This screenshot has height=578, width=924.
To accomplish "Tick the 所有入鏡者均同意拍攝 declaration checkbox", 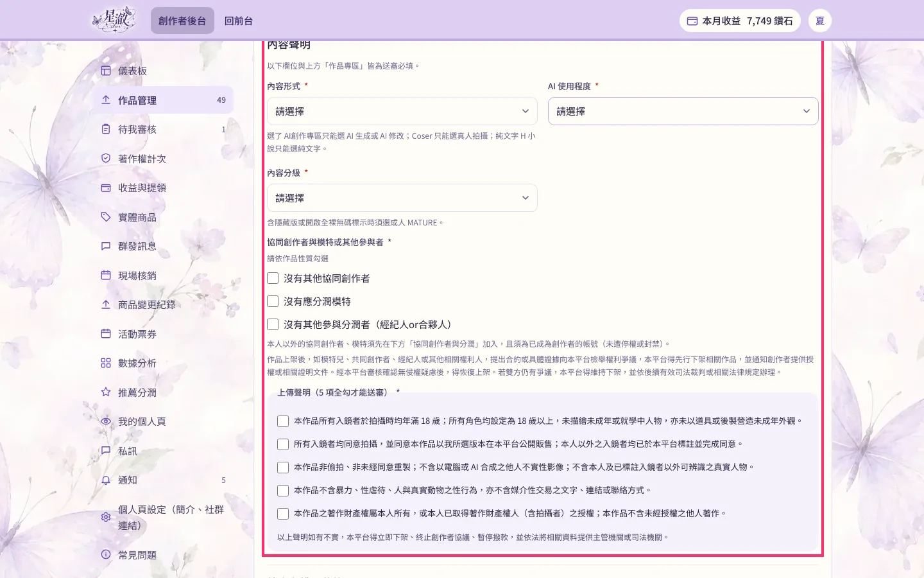I will tap(283, 444).
